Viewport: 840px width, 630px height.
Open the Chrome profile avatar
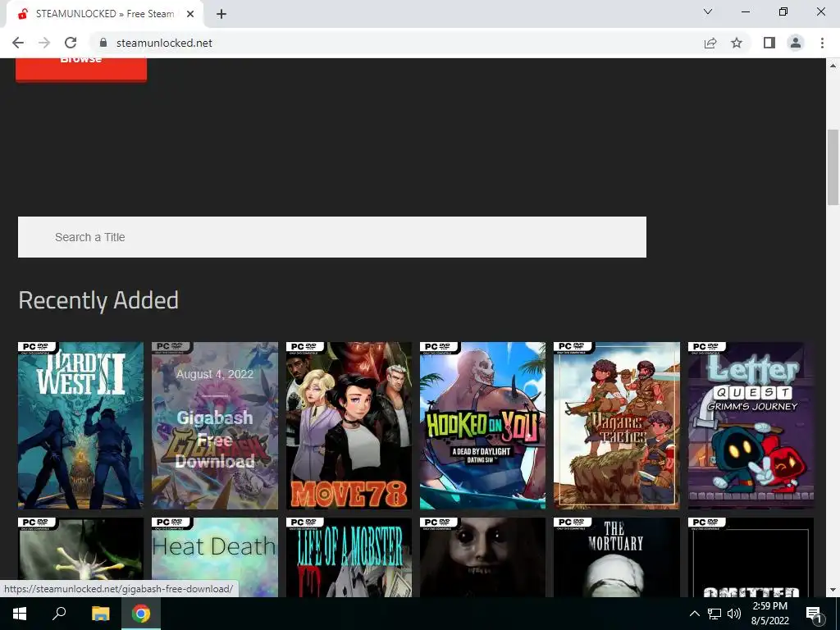pos(796,43)
